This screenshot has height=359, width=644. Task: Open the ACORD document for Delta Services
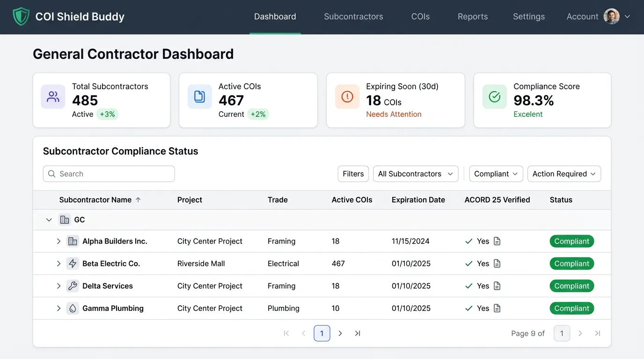pyautogui.click(x=497, y=286)
